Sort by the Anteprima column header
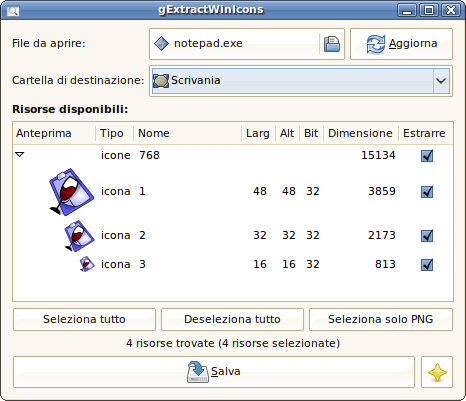 point(54,133)
